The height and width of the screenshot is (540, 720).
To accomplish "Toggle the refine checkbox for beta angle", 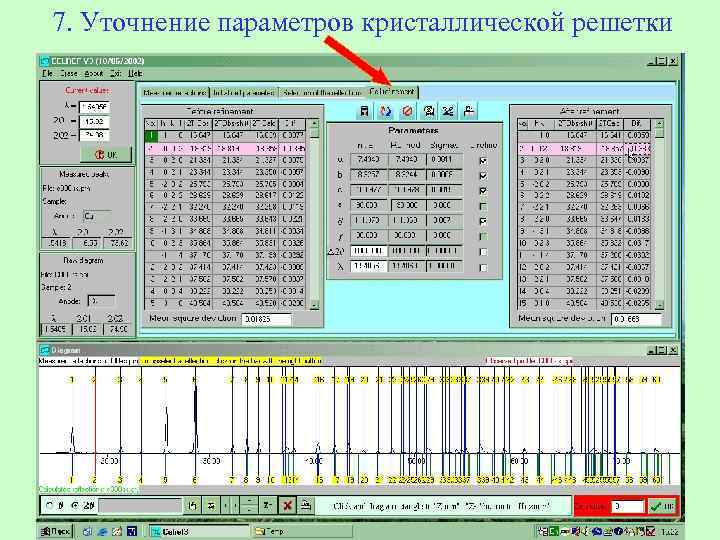I will pos(483,221).
